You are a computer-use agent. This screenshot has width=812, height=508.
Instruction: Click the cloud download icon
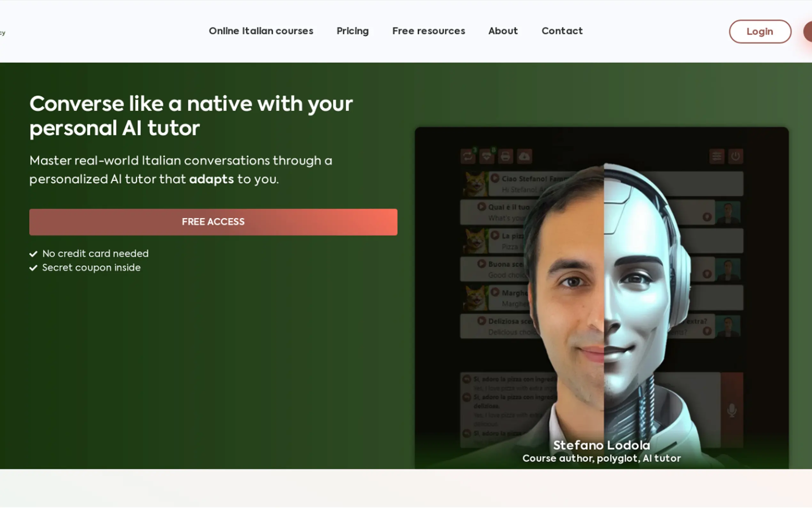click(x=524, y=156)
